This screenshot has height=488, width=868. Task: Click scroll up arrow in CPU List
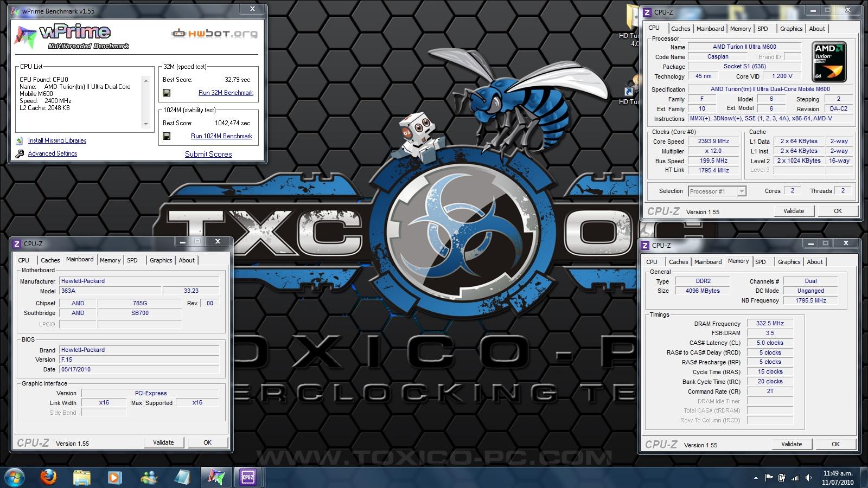(146, 80)
